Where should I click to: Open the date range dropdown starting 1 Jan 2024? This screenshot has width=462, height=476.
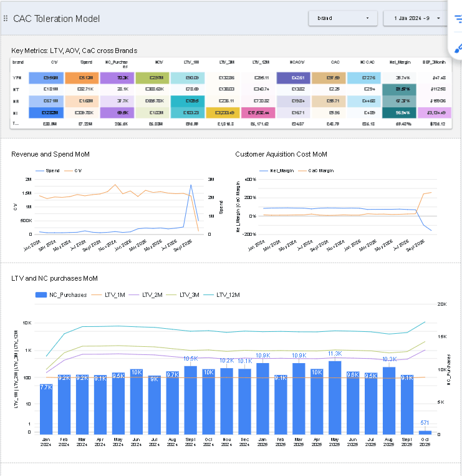[415, 18]
